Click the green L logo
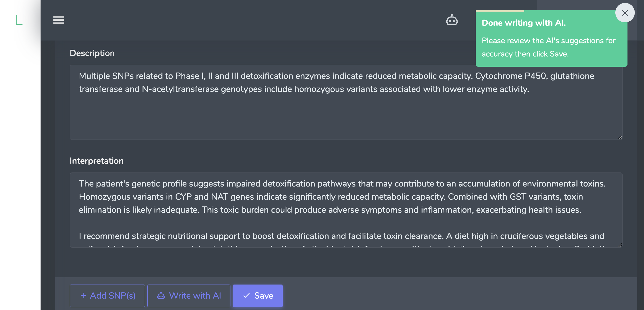644x310 pixels. pyautogui.click(x=19, y=20)
